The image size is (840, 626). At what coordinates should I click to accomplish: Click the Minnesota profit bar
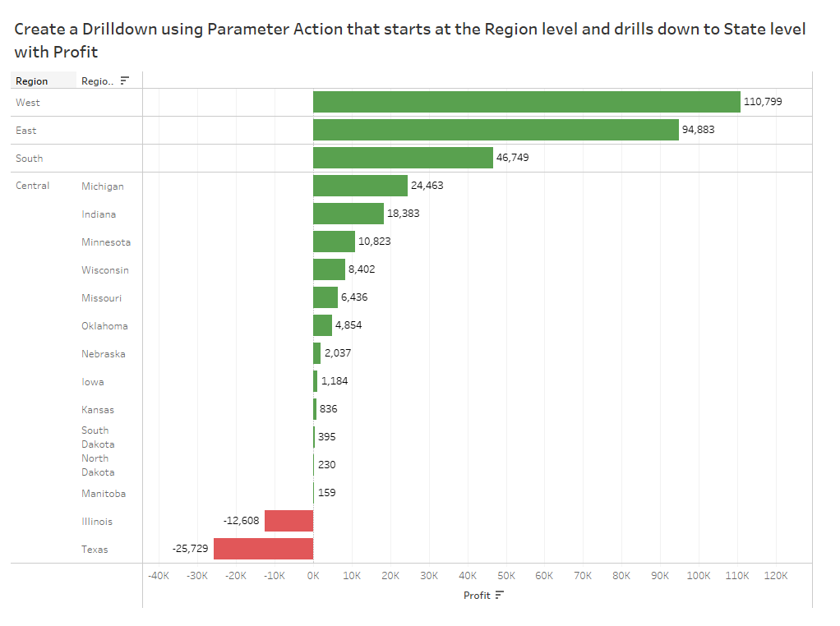pos(334,242)
